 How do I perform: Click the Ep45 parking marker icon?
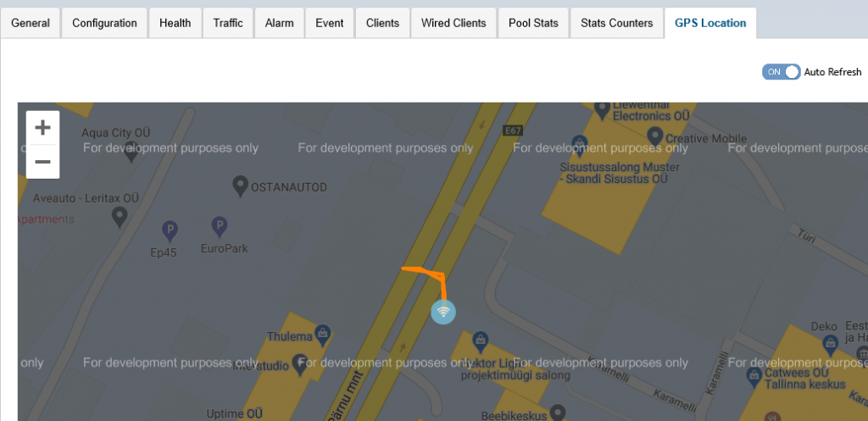[x=170, y=230]
